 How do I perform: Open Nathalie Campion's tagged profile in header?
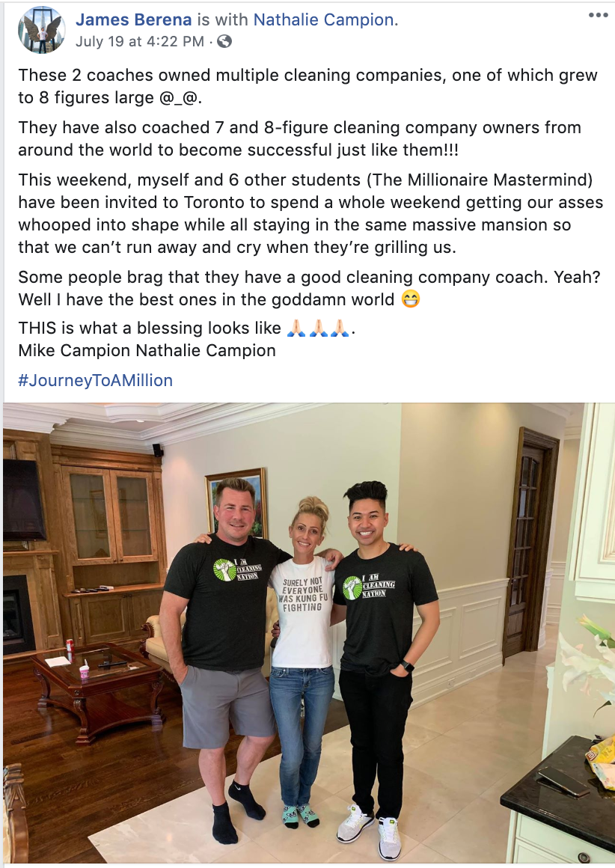point(323,20)
